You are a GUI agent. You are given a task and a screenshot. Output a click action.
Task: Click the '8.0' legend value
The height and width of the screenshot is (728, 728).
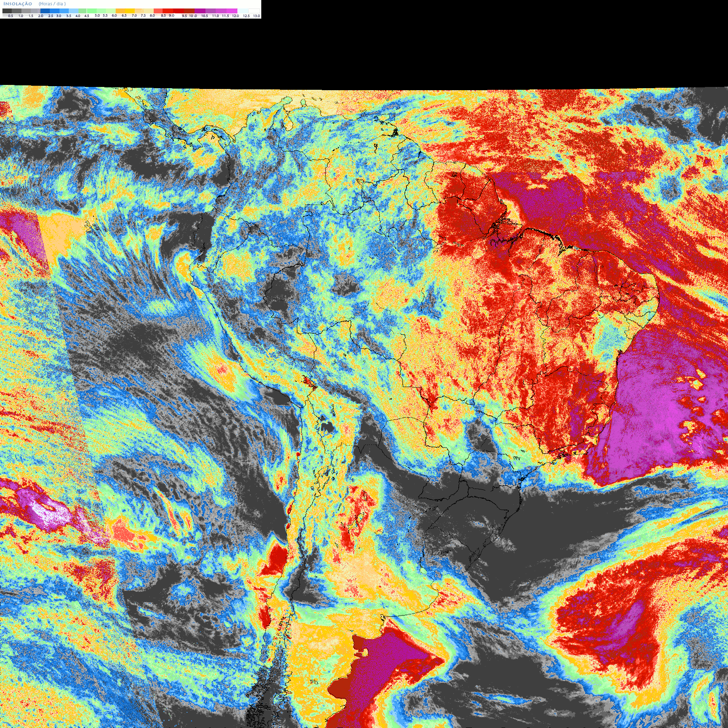coord(152,15)
